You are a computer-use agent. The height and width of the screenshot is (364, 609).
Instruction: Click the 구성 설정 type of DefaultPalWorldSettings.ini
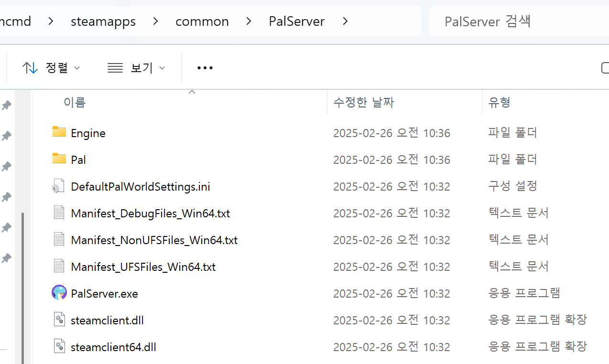click(x=512, y=186)
